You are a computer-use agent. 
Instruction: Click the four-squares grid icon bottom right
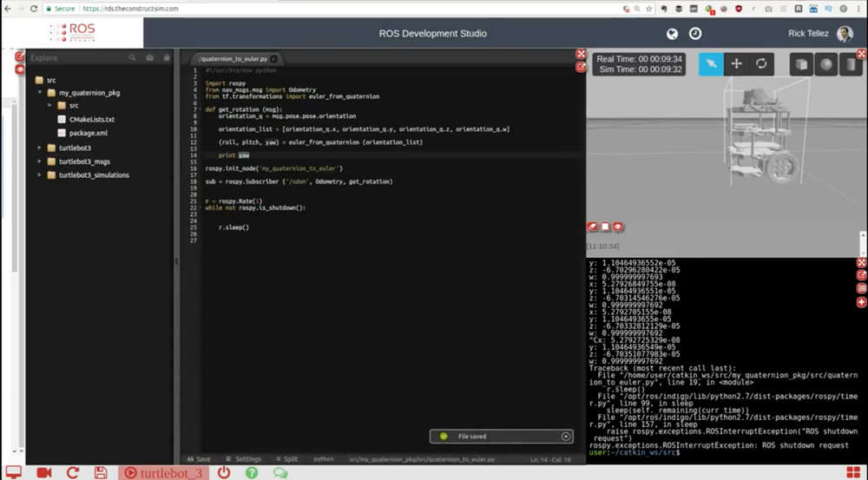(x=853, y=472)
